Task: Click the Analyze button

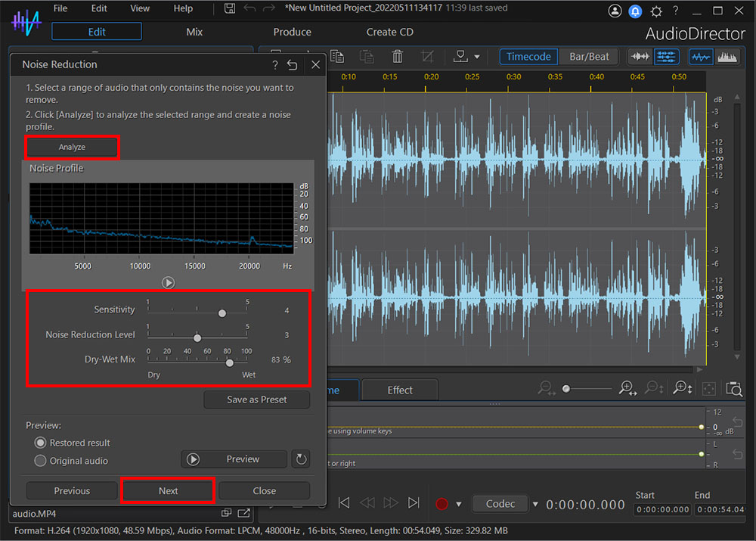Action: point(72,146)
